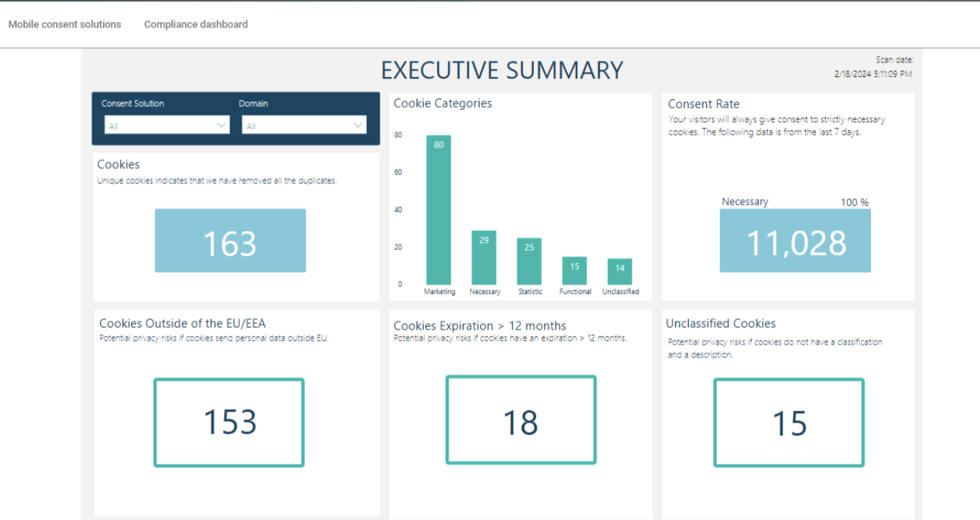The height and width of the screenshot is (520, 980).
Task: Click the Domain filter chevron arrow
Action: click(358, 124)
